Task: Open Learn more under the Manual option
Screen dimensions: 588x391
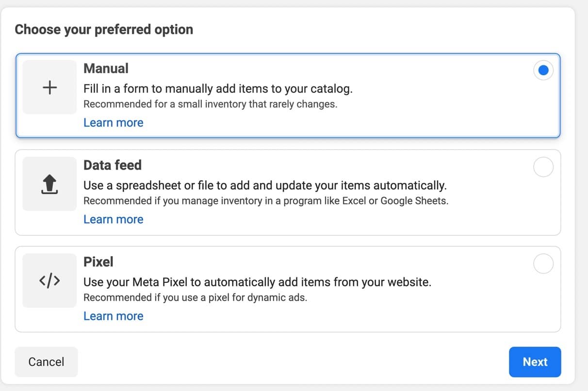Action: pos(113,122)
